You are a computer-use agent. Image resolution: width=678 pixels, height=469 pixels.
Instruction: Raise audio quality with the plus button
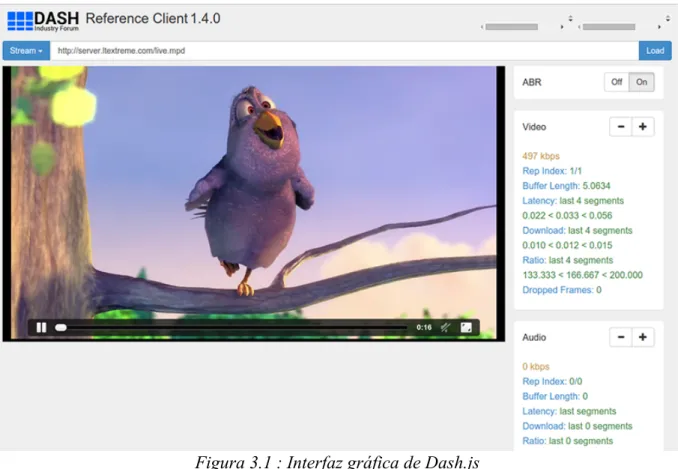coord(643,337)
